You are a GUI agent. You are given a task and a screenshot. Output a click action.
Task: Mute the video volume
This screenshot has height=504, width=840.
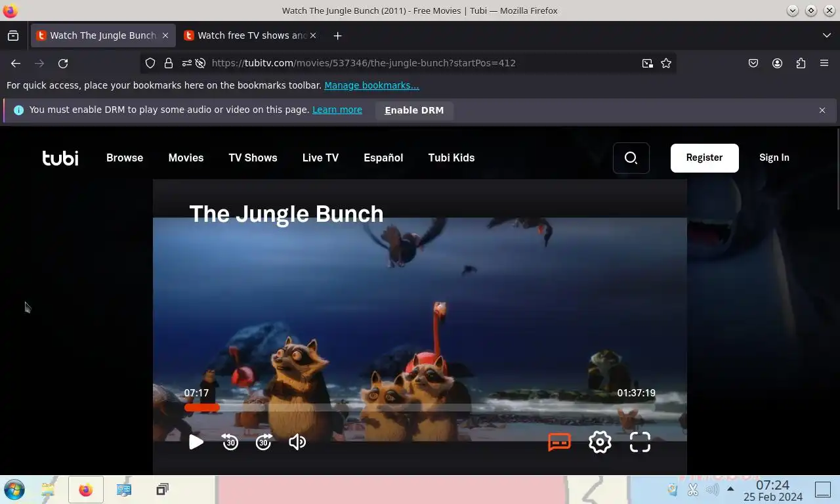click(297, 442)
